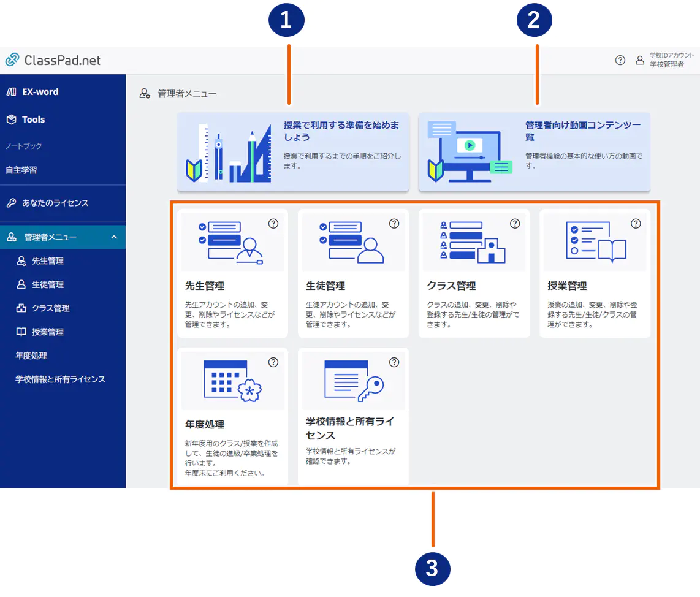700x597 pixels.
Task: Click the 学校管理者 account icon
Action: [640, 60]
